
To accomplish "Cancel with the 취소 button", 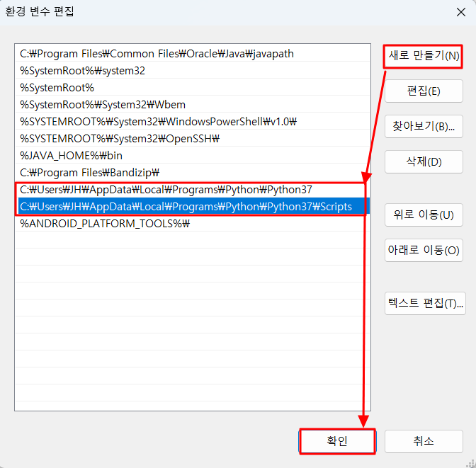I will coord(424,441).
